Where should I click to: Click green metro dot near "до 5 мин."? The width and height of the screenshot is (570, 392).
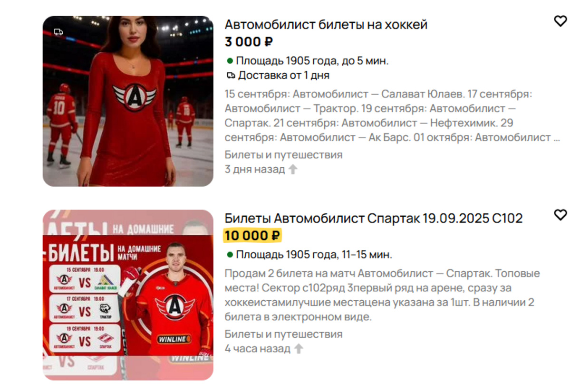tap(230, 61)
